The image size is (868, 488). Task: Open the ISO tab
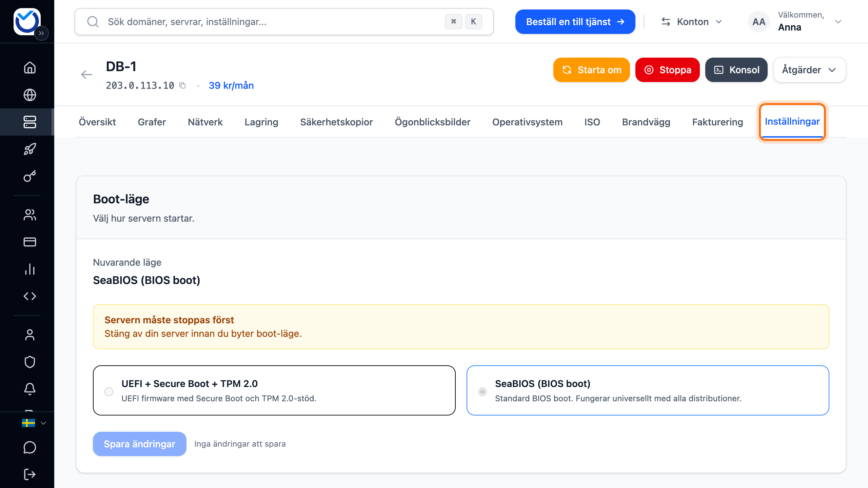click(592, 122)
